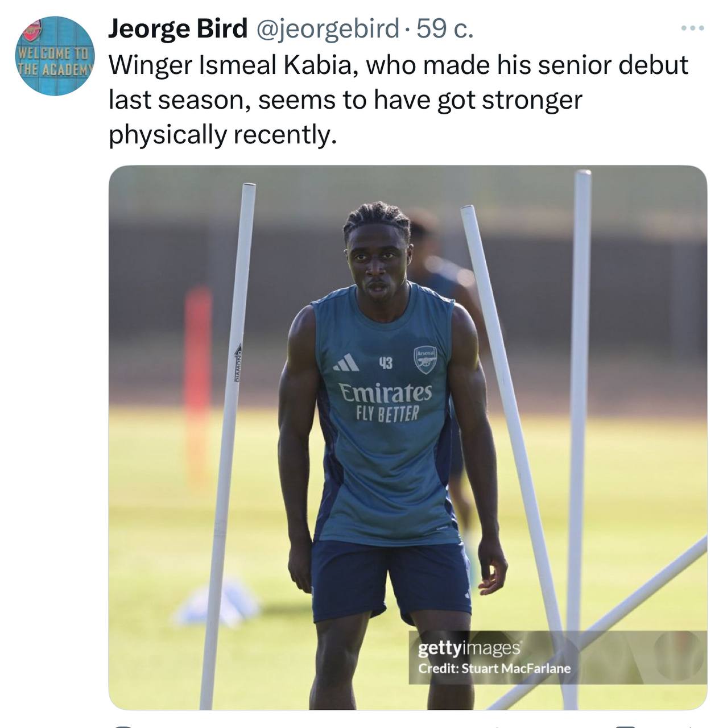Open the tweet via its 59 c. timestamp
Screen dimensions: 723x728
445,28
